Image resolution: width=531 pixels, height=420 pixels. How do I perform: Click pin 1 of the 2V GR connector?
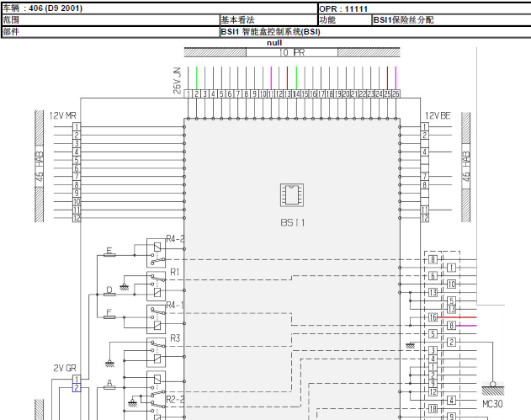coord(77,380)
